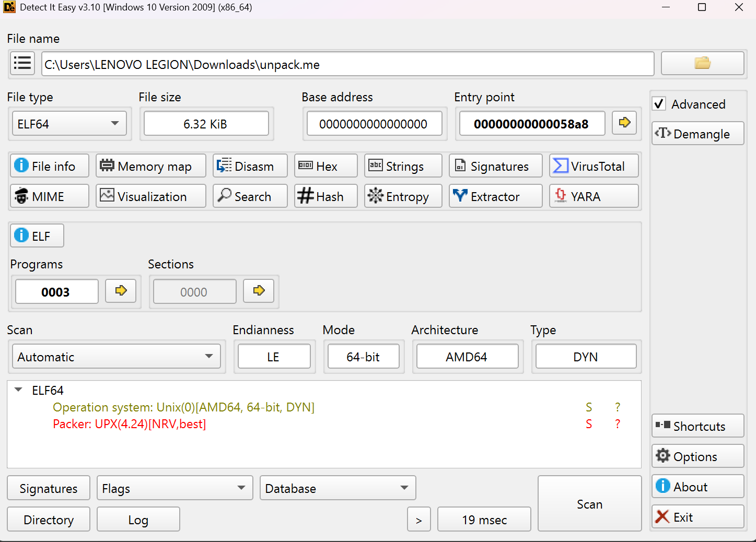Click the Entropy analysis button
Viewport: 756px width, 542px height.
tap(403, 196)
